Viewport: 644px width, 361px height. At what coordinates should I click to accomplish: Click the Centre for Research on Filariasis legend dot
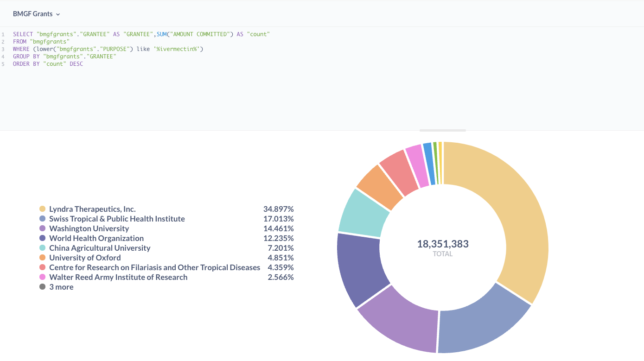(43, 267)
